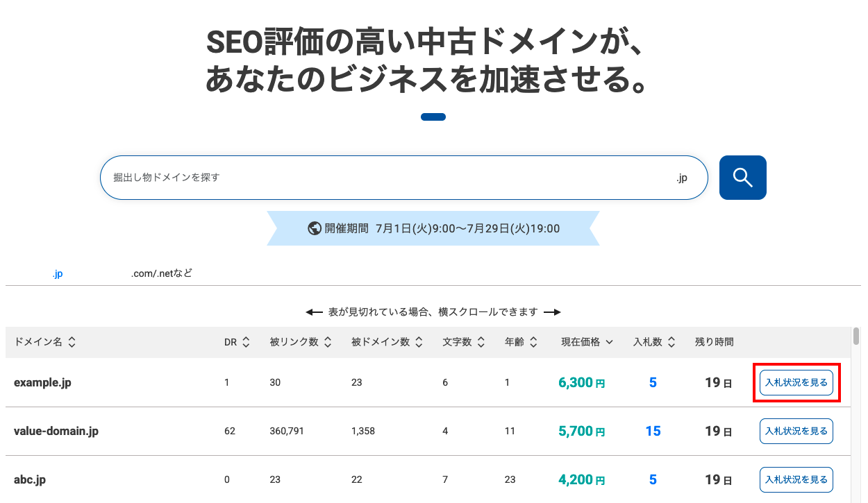
Task: Open the value-domain.jp domain name
Action: click(56, 431)
